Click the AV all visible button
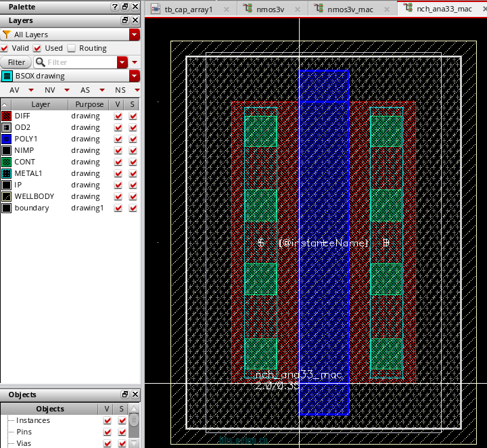Image resolution: width=487 pixels, height=448 pixels. pyautogui.click(x=14, y=90)
